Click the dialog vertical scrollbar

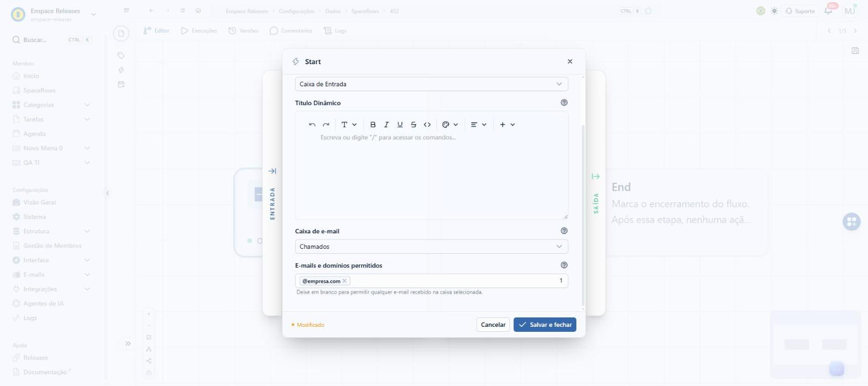582,216
